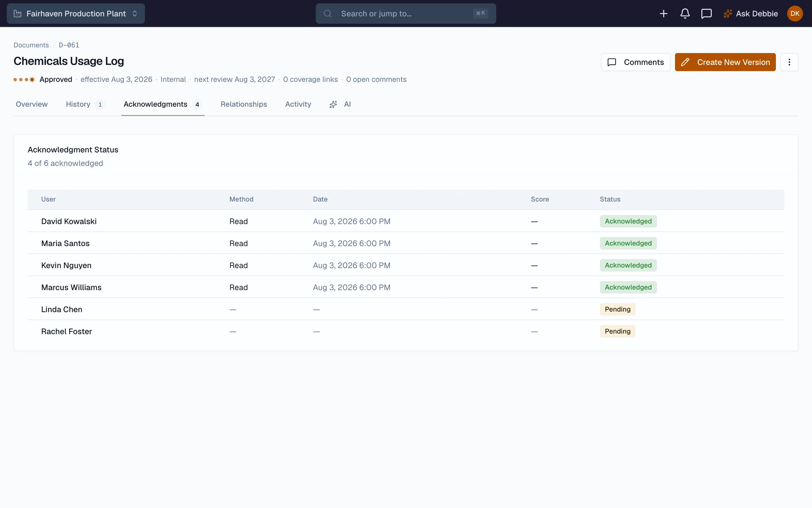Click David Kowalski's acknowledgment date
The height and width of the screenshot is (508, 812).
pyautogui.click(x=352, y=222)
